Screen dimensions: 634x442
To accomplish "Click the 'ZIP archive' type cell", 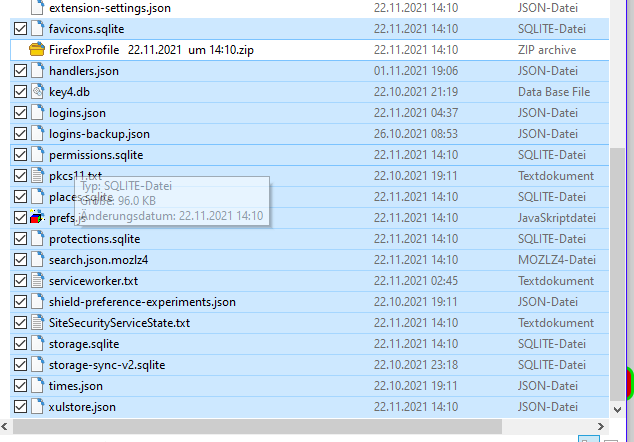I will tap(547, 50).
